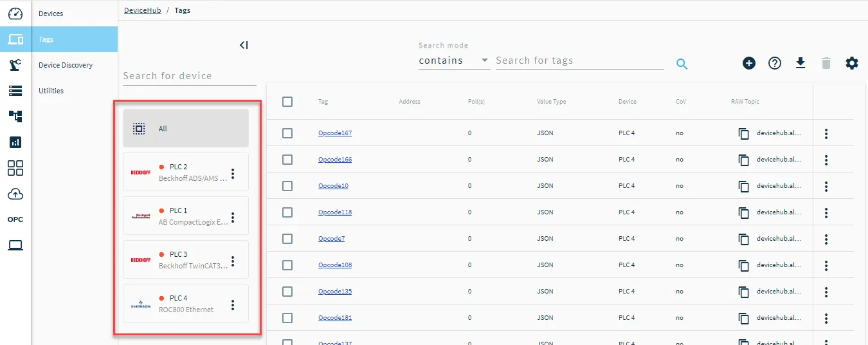Copy RAW topic for Opcode118
The width and height of the screenshot is (868, 345).
(x=744, y=213)
